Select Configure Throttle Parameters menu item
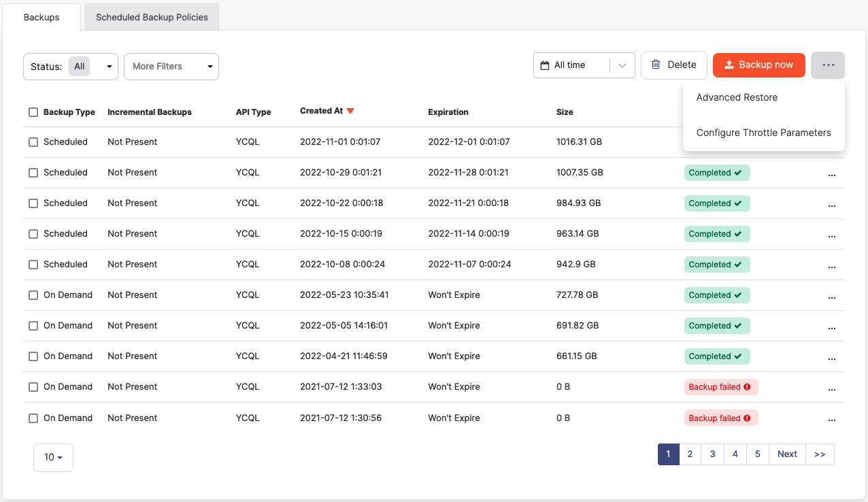 pyautogui.click(x=763, y=133)
